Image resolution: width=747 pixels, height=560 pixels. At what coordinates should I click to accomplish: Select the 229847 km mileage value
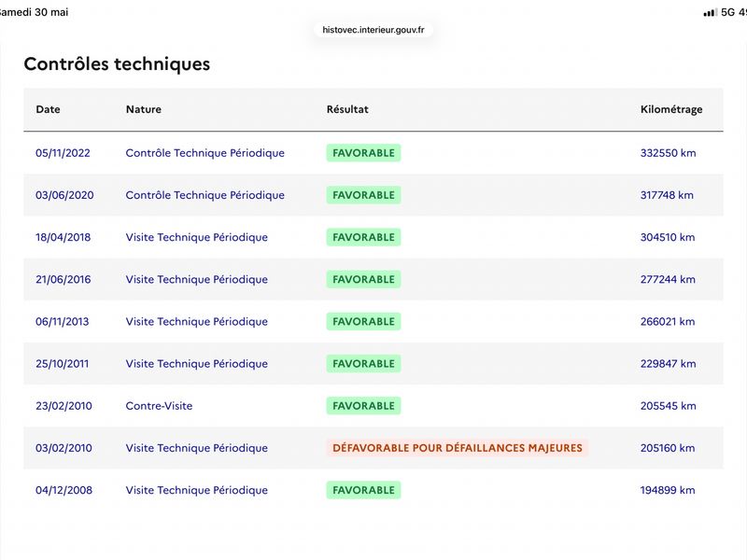[668, 364]
